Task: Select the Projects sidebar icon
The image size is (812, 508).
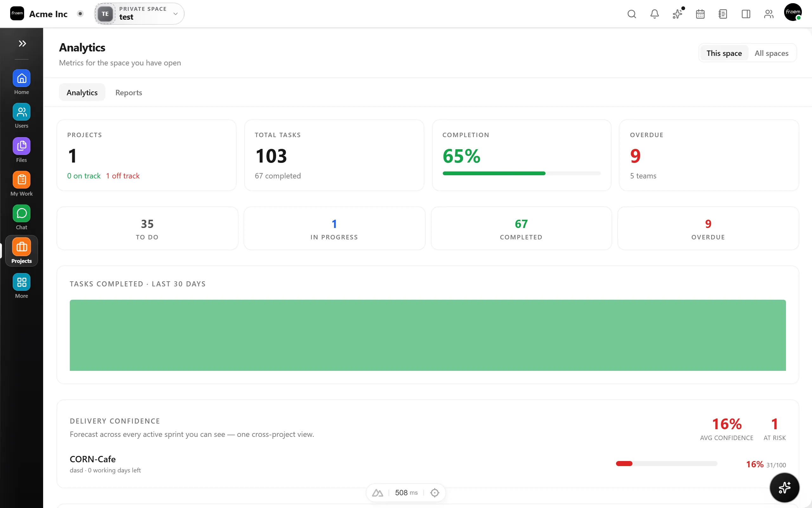Action: pyautogui.click(x=22, y=251)
